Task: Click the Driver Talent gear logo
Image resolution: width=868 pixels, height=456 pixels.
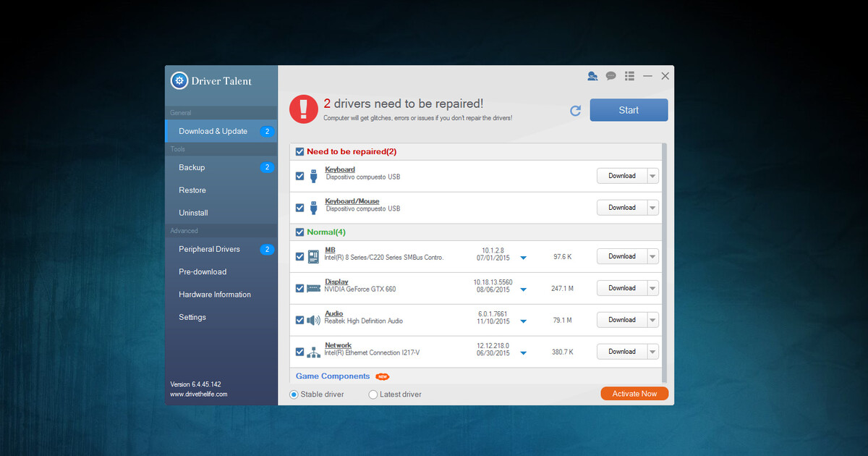Action: [179, 81]
